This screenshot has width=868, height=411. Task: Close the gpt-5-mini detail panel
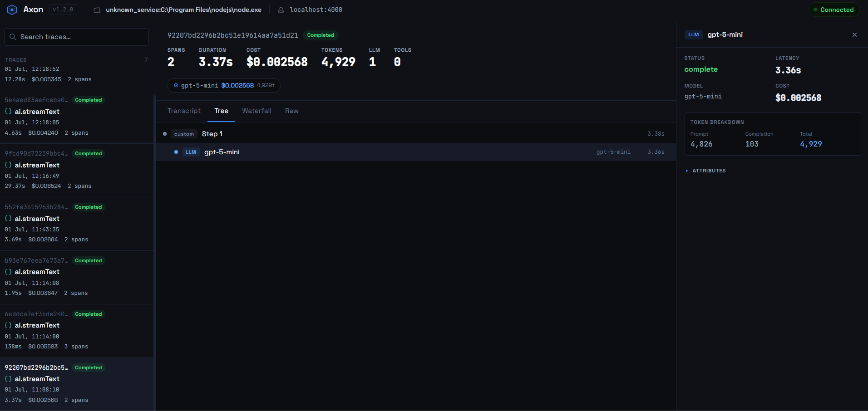854,35
